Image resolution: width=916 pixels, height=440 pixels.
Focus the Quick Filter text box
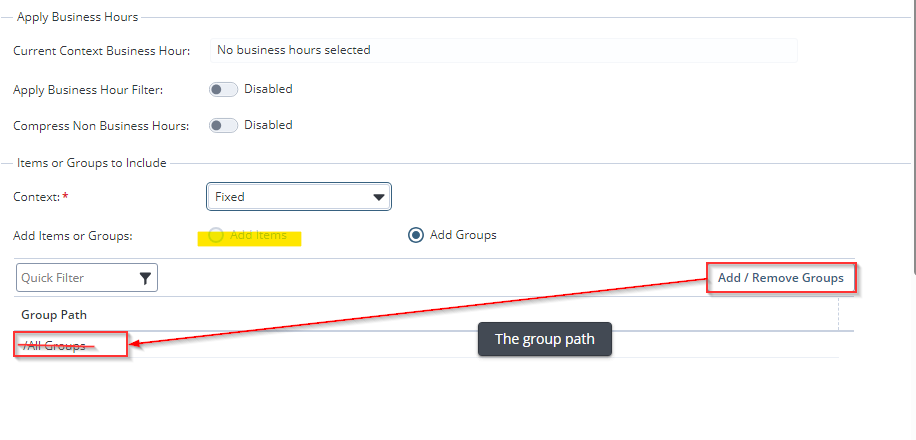(x=75, y=278)
